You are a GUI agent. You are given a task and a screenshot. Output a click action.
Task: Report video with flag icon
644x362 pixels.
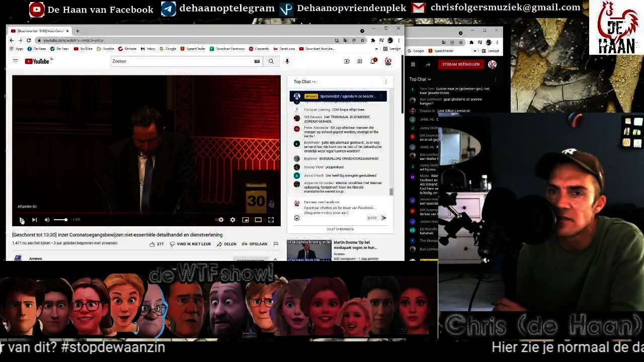pyautogui.click(x=276, y=244)
